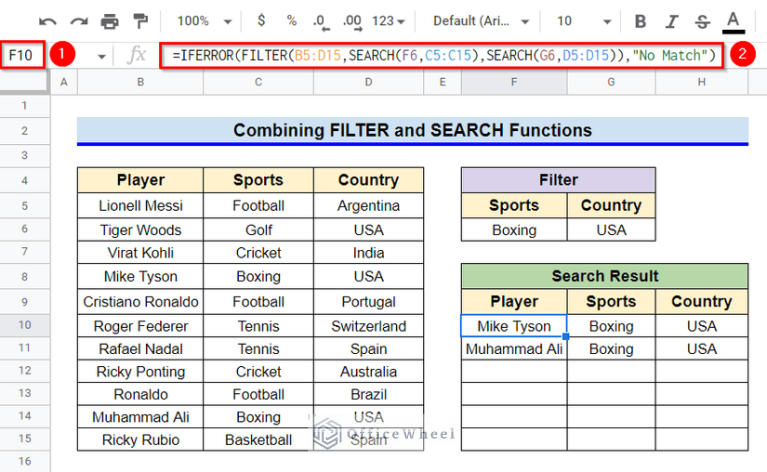Open the 123 more formats menu
This screenshot has height=472, width=767.
click(388, 20)
